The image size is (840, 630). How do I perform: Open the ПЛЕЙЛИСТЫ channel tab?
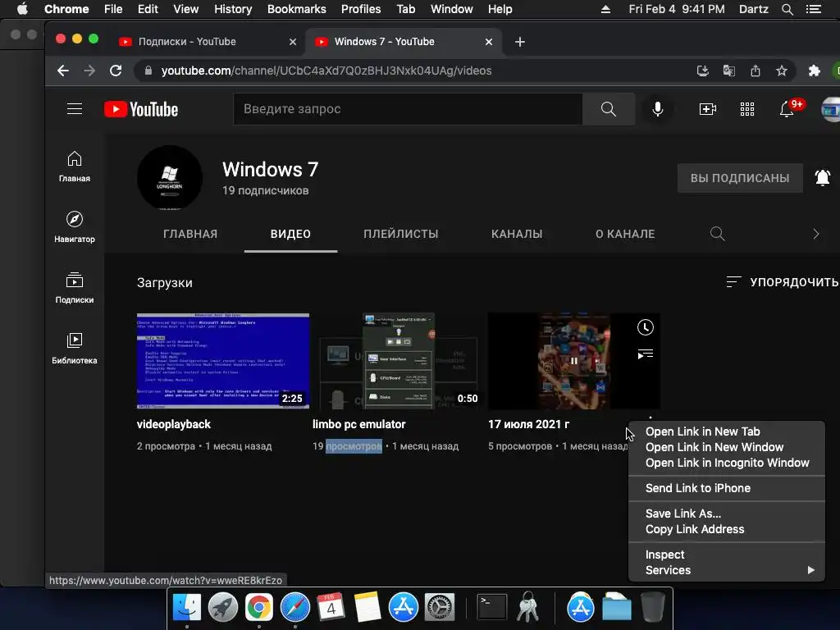(x=400, y=234)
